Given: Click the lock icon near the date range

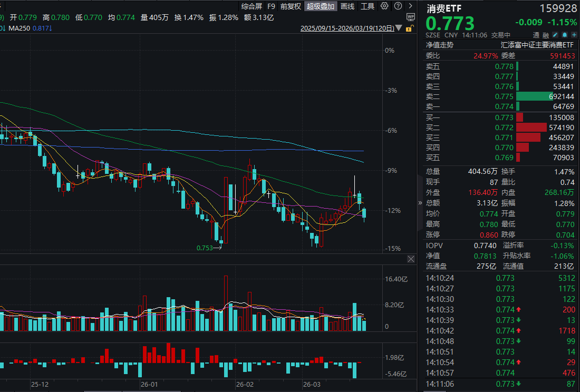Looking at the screenshot, I should [409, 30].
